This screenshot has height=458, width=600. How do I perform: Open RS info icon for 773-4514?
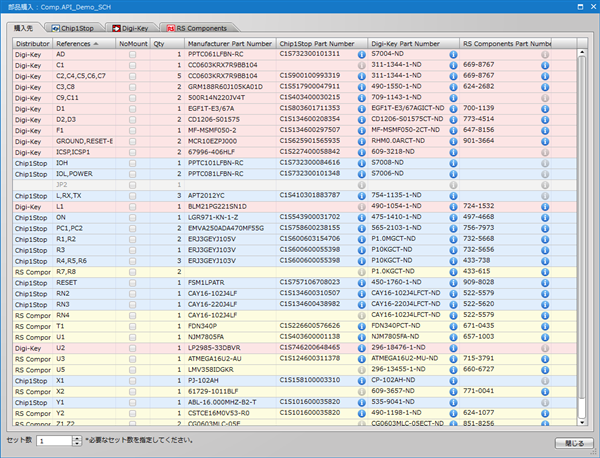[545, 120]
